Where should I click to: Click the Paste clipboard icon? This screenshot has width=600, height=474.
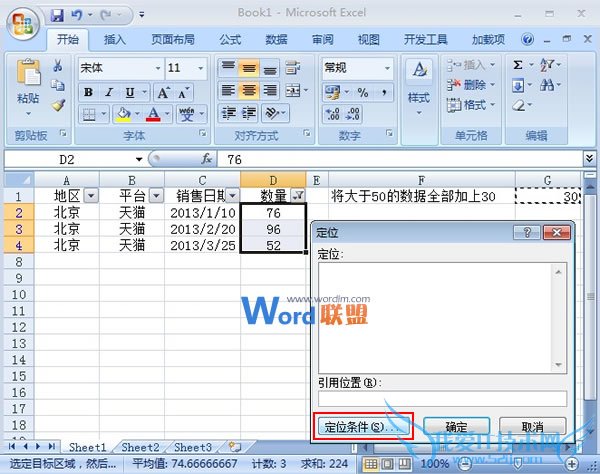[28, 72]
